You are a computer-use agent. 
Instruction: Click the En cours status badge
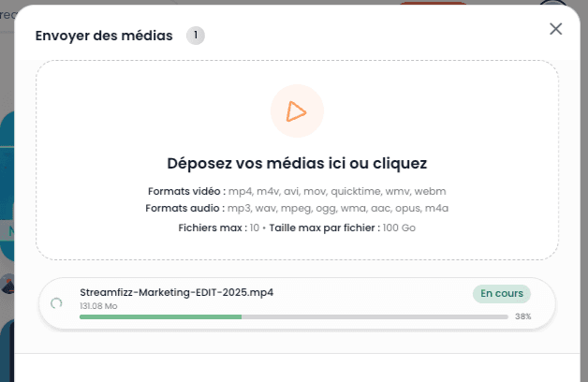coord(502,294)
